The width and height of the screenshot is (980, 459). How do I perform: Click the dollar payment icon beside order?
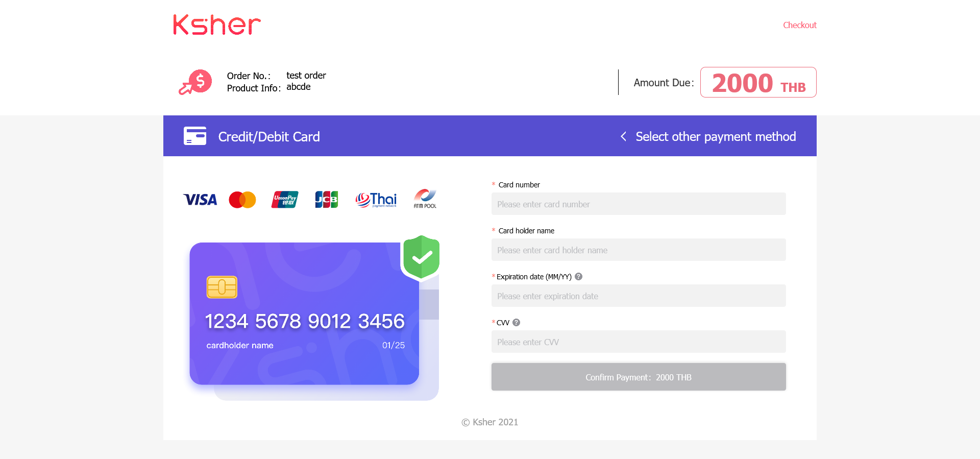coord(195,82)
